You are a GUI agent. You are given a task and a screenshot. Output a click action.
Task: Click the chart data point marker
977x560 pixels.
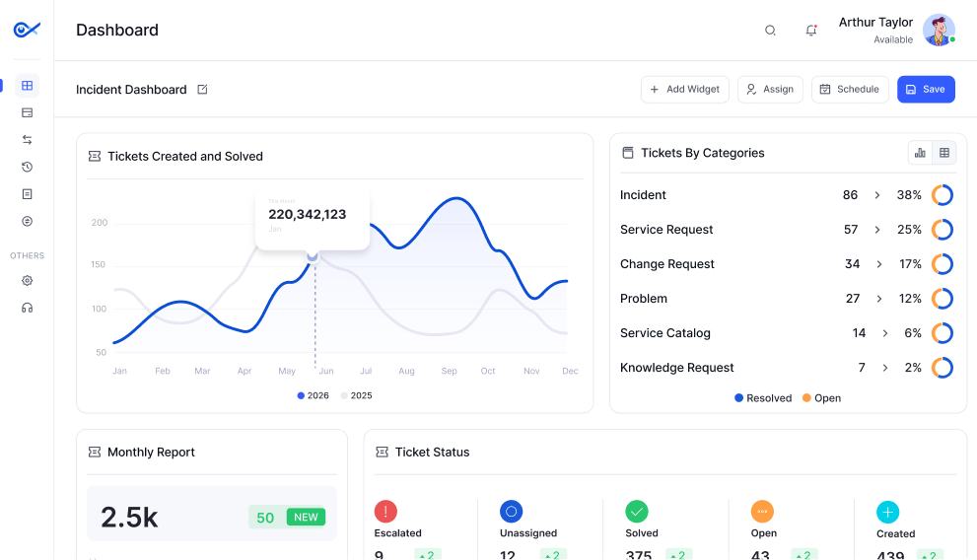pyautogui.click(x=313, y=256)
